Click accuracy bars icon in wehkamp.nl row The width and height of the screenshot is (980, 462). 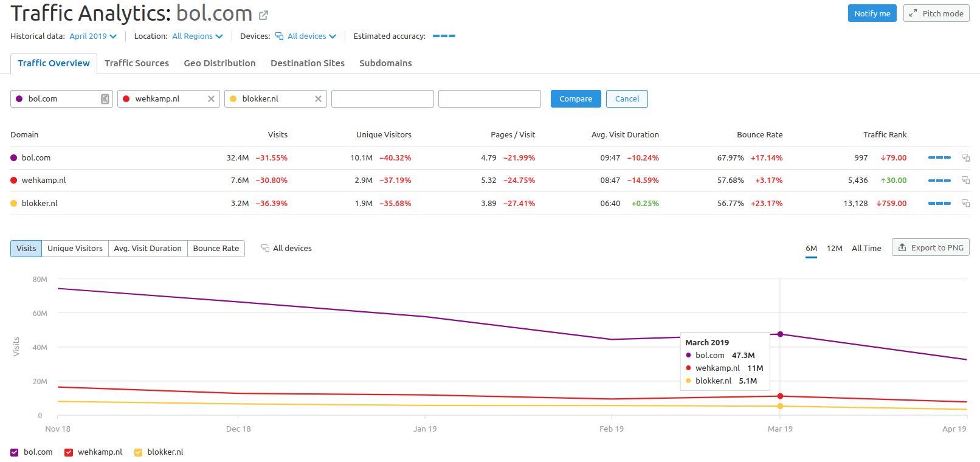939,181
